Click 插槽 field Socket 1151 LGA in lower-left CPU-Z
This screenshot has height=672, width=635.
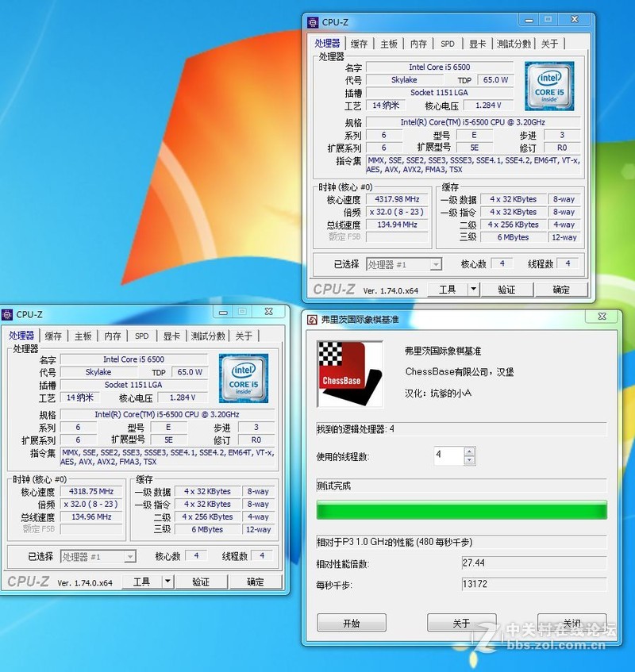pyautogui.click(x=133, y=385)
